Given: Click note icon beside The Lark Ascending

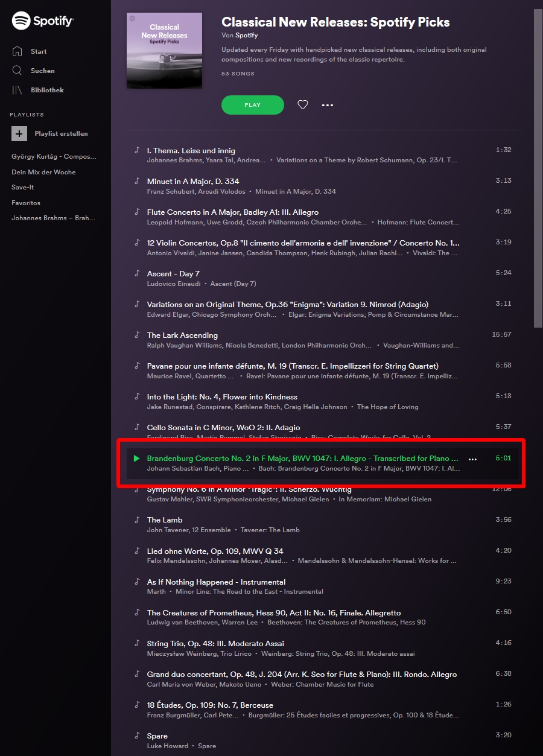Looking at the screenshot, I should tap(137, 335).
